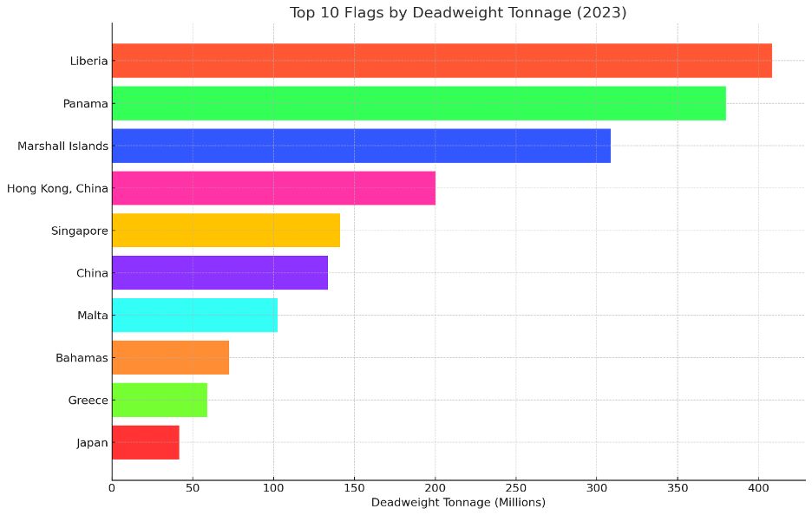Select the 0 tick on x-axis
812x515 pixels.
coord(112,488)
